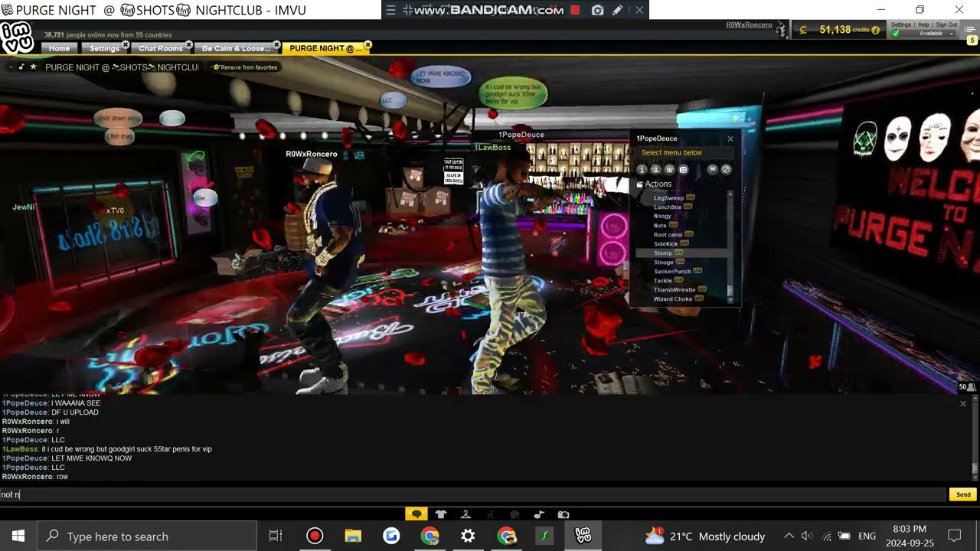
Task: Close the chat history panel
Action: 963,403
